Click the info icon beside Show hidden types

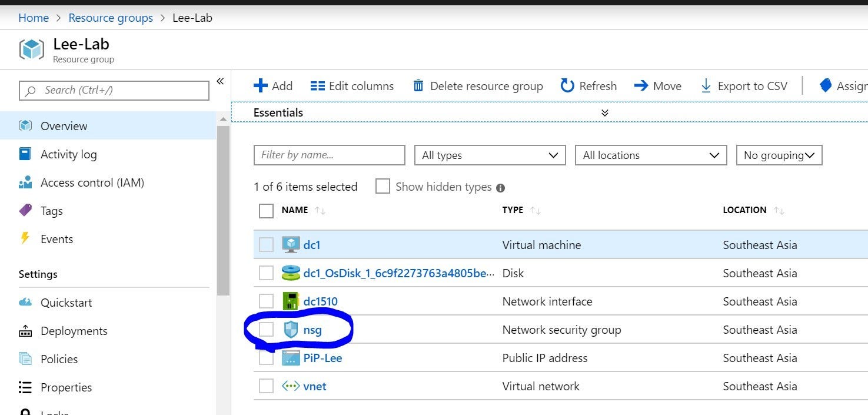(x=500, y=188)
